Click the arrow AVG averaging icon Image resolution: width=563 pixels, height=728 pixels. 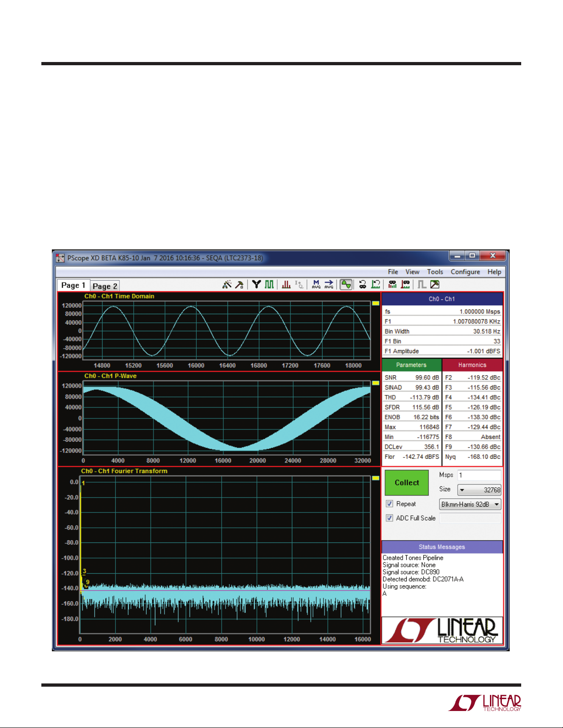point(329,285)
